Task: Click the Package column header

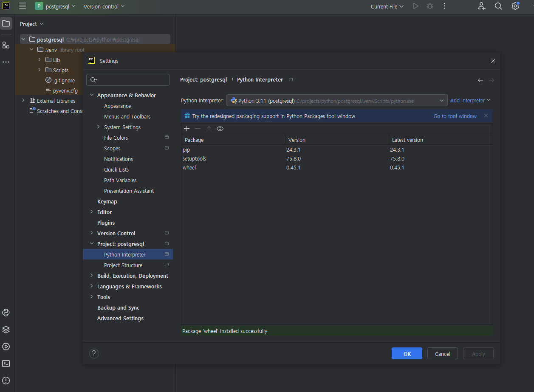Action: click(233, 140)
